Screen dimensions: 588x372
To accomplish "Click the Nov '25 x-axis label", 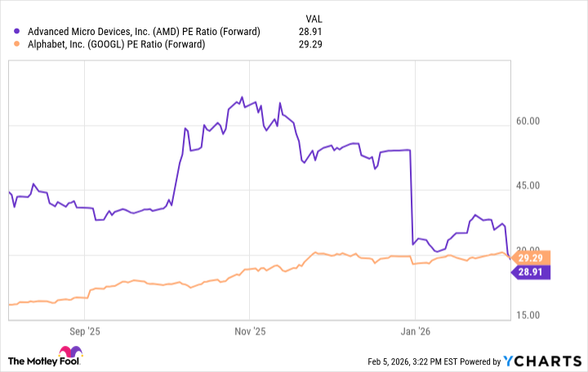I will click(250, 331).
